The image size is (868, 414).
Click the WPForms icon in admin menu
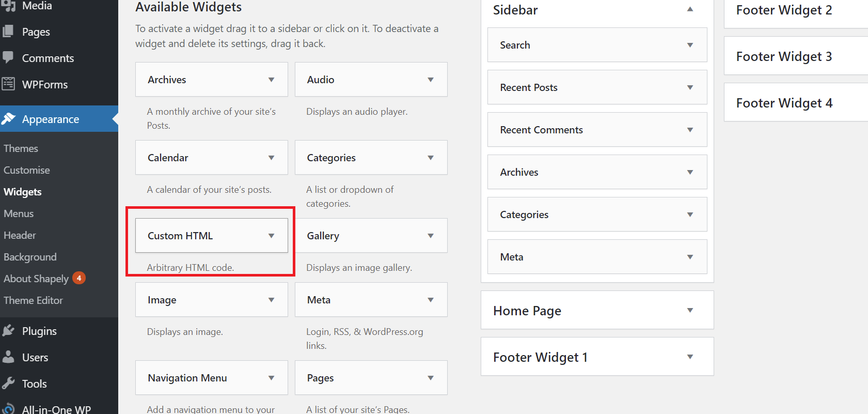click(x=8, y=84)
